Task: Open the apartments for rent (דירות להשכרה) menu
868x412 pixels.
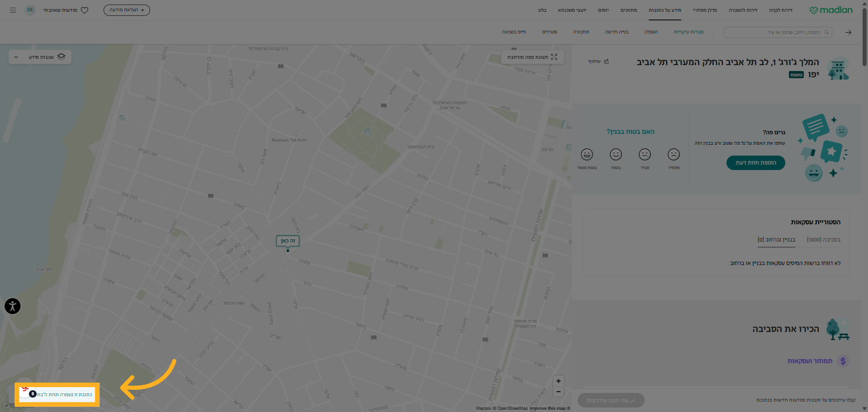Action: pyautogui.click(x=743, y=10)
